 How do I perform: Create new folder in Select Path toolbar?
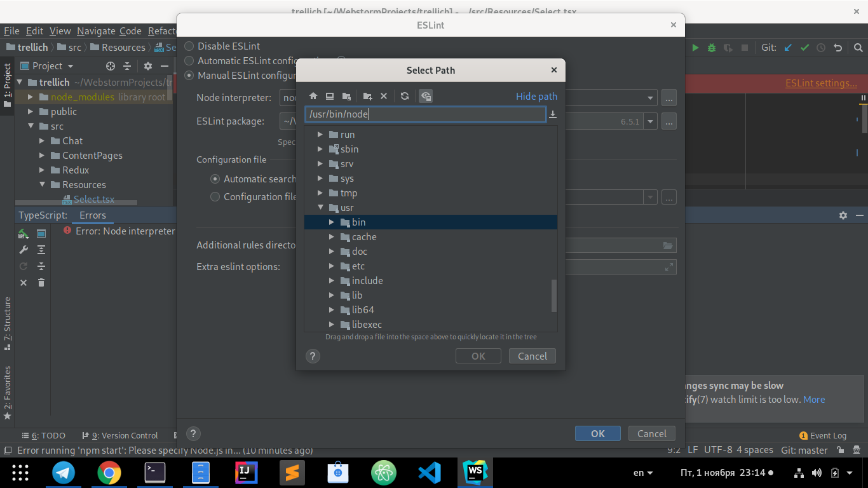(x=367, y=96)
